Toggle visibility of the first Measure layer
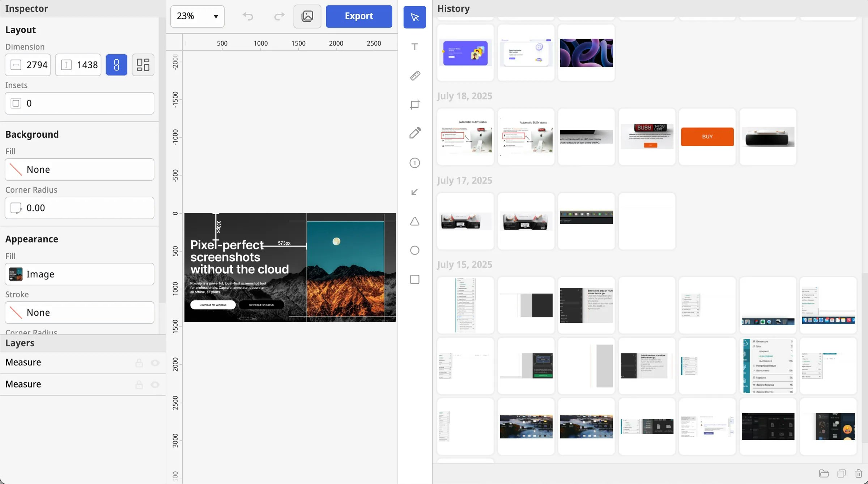 (x=155, y=363)
